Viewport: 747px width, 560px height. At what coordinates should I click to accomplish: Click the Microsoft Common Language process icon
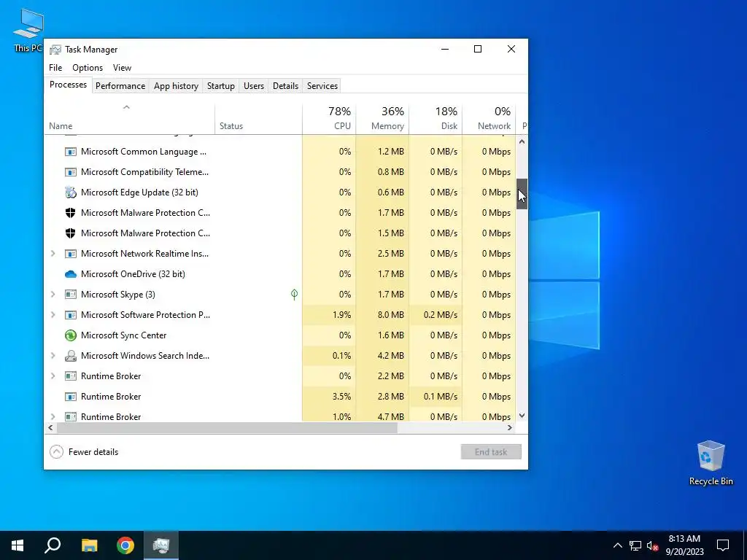pos(71,152)
